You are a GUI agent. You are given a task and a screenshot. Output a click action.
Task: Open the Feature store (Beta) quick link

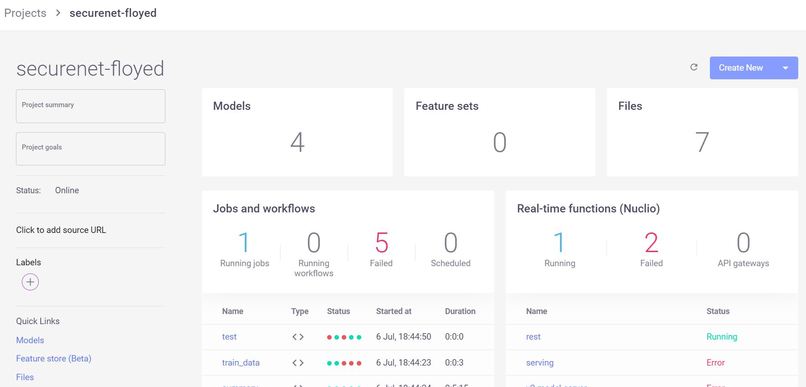[x=53, y=358]
